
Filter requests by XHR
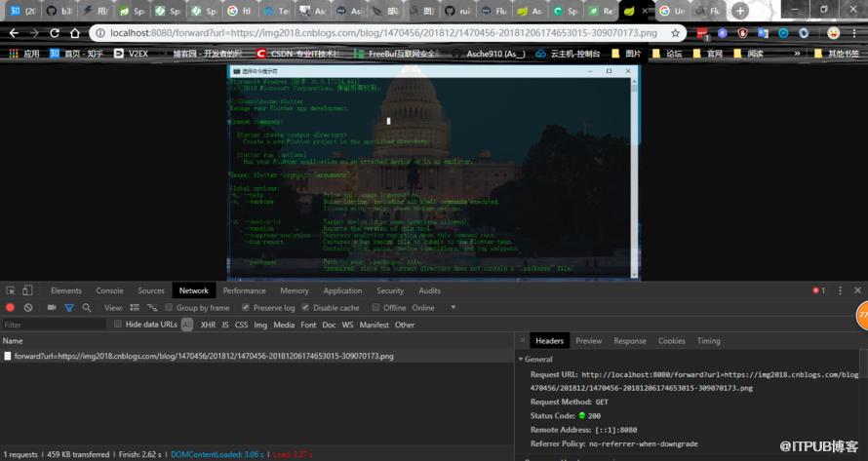(x=208, y=325)
